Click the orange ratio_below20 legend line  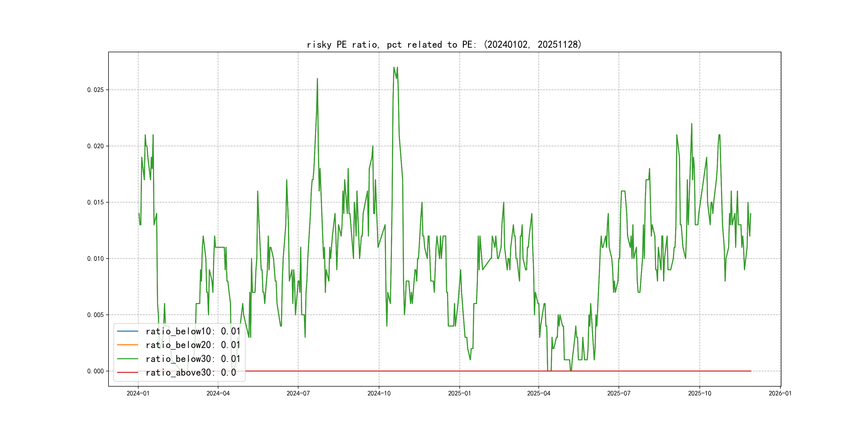click(127, 345)
